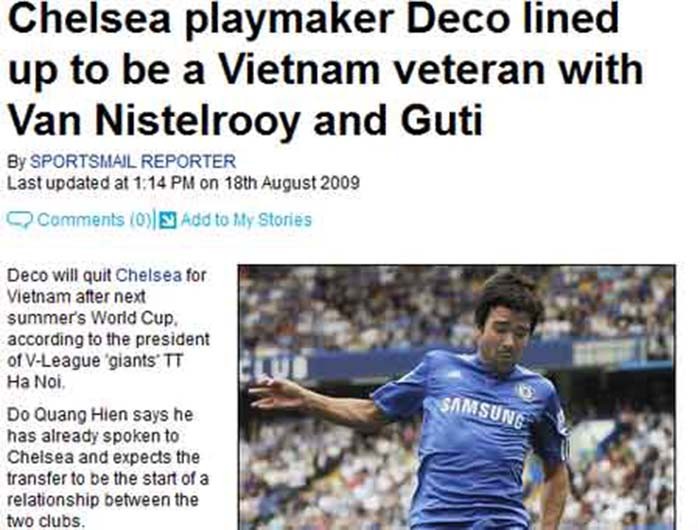Click the 'two clubs.' paragraph ending
700x530 pixels.
(45, 522)
